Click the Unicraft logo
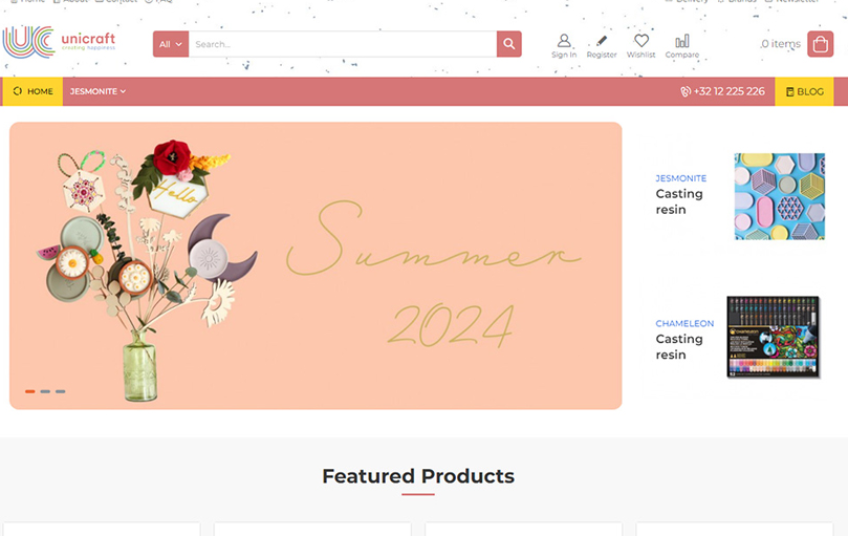Image resolution: width=848 pixels, height=536 pixels. [x=60, y=42]
